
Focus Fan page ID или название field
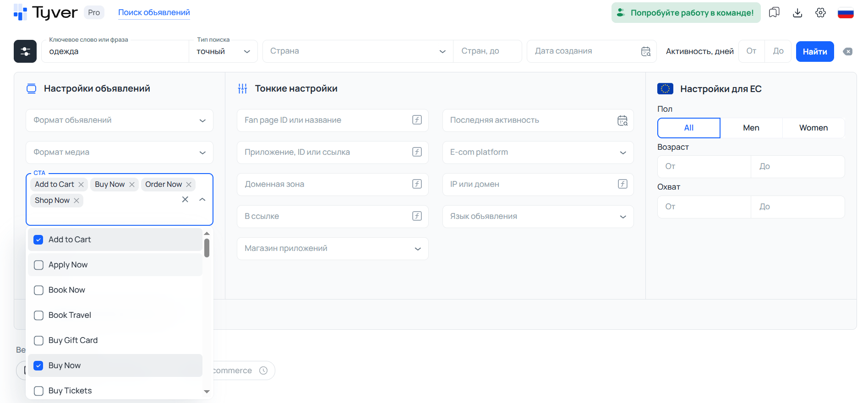(x=333, y=120)
